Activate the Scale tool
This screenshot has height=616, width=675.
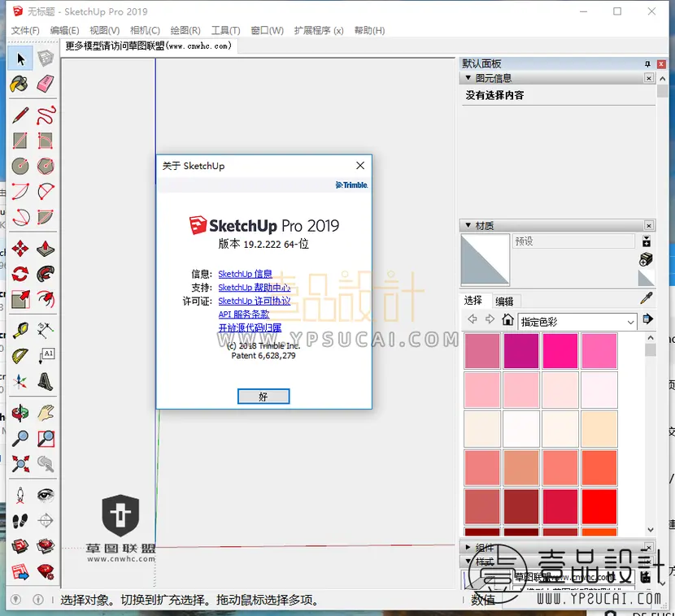pyautogui.click(x=20, y=299)
